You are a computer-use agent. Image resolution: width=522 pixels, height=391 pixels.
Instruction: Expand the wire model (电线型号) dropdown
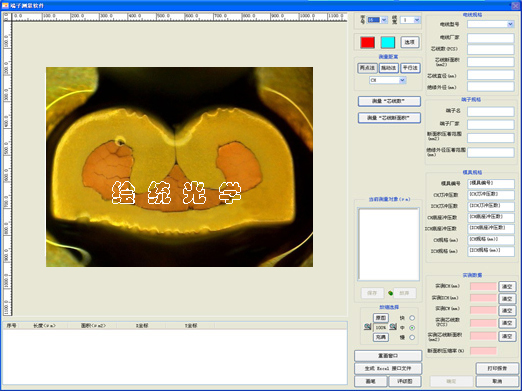510,24
